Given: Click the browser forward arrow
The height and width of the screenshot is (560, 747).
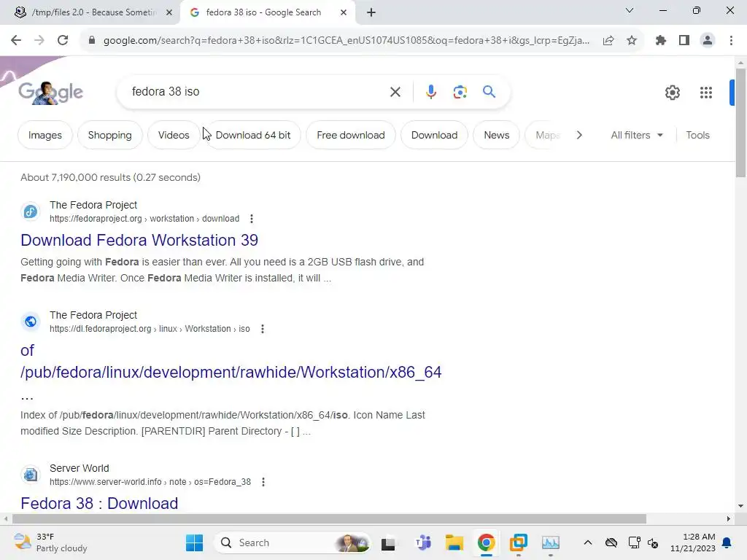Looking at the screenshot, I should click(39, 41).
